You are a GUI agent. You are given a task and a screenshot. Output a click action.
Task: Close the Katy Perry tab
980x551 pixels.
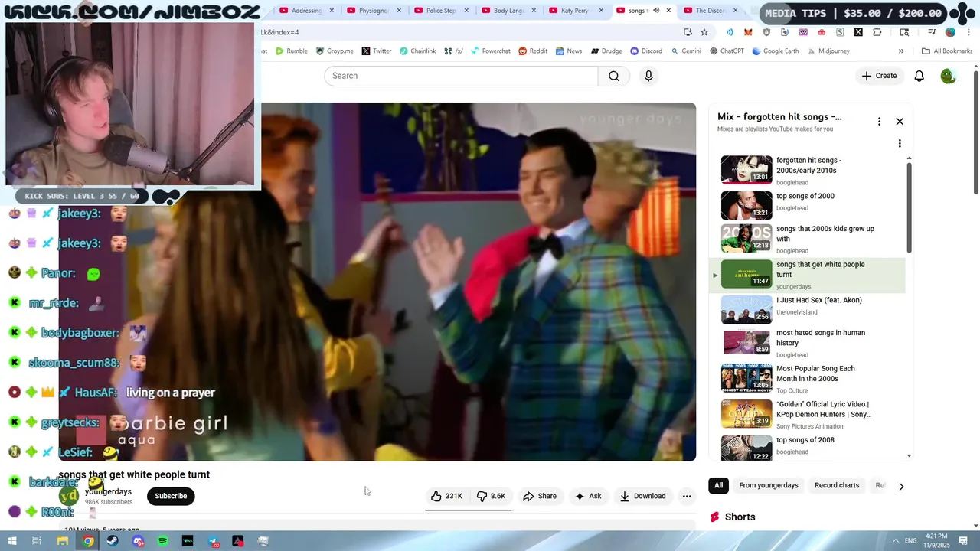(x=601, y=11)
